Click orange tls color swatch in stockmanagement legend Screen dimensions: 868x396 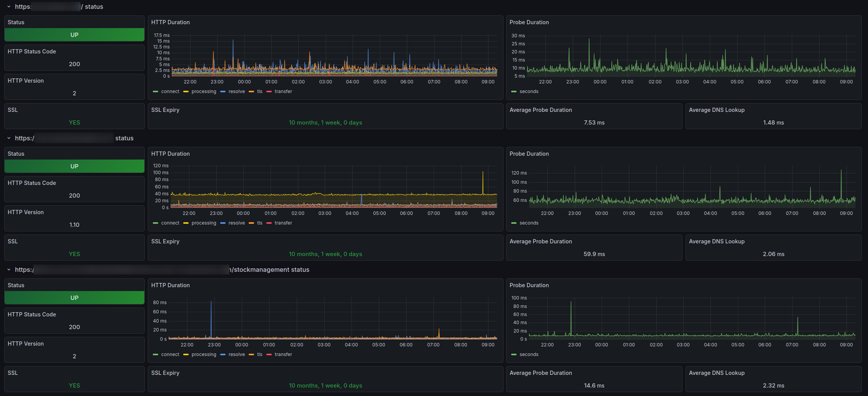(251, 354)
